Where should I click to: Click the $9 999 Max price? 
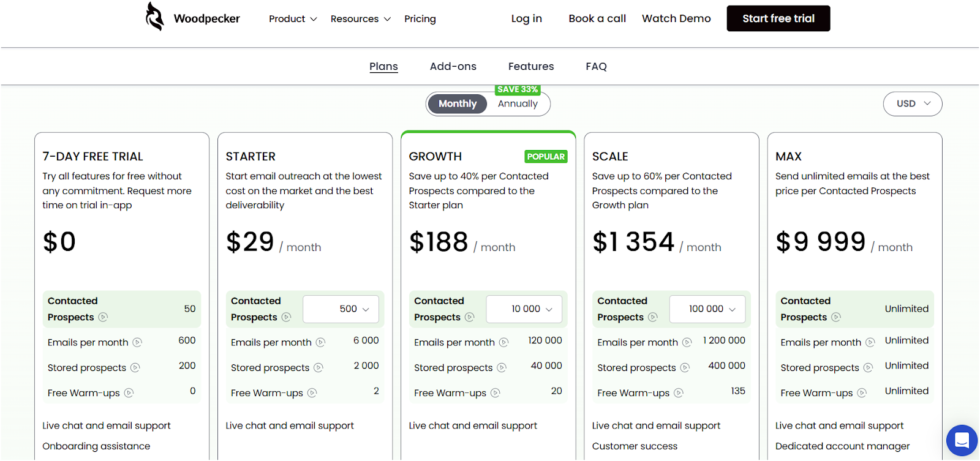coord(821,242)
